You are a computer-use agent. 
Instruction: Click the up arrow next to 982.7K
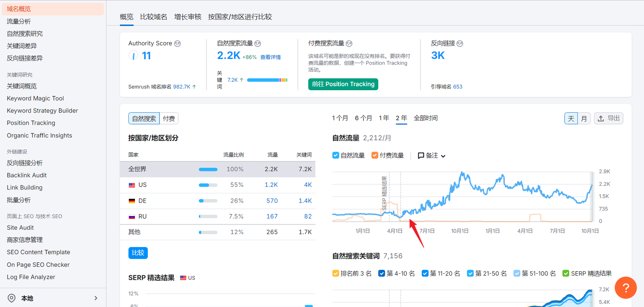pos(194,87)
